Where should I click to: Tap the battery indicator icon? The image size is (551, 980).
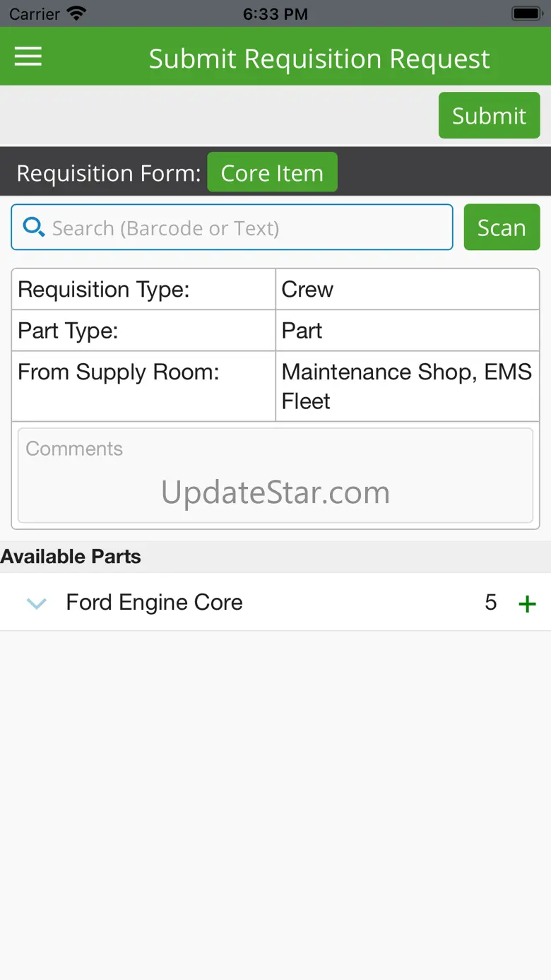click(x=526, y=13)
